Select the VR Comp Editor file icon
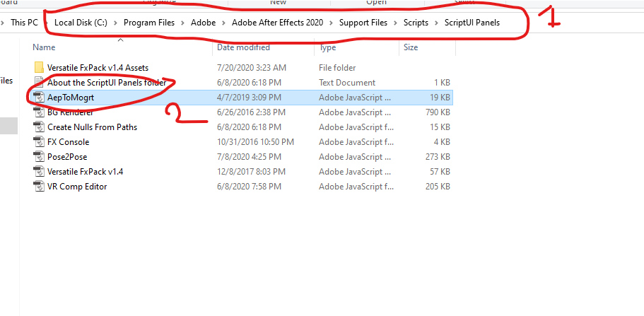The width and height of the screenshot is (644, 316). pyautogui.click(x=39, y=187)
